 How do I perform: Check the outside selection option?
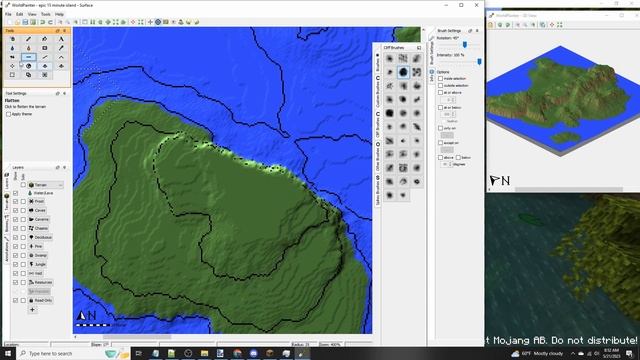pos(440,86)
